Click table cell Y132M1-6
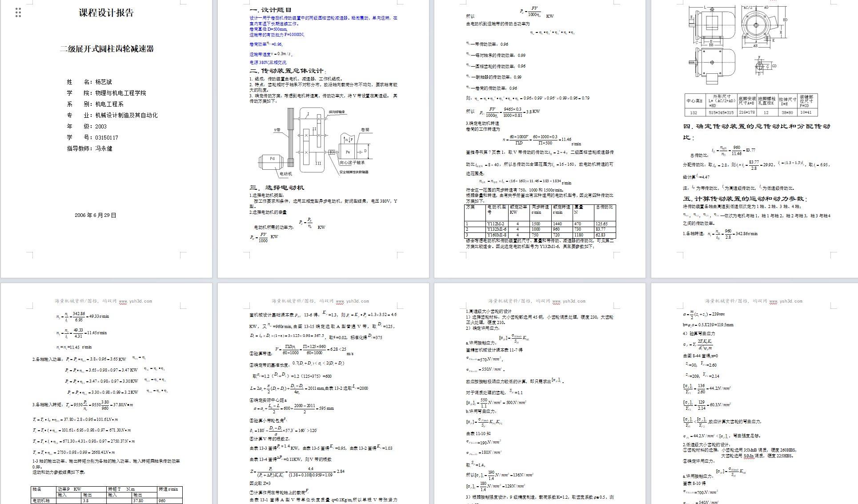Image resolution: width=858 pixels, height=504 pixels. [x=497, y=229]
